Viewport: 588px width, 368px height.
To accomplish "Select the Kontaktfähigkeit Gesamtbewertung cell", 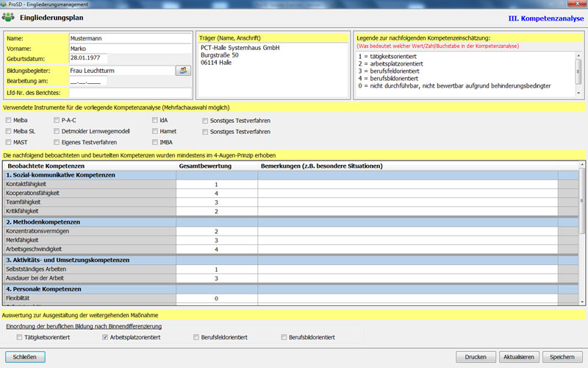I will tap(216, 184).
